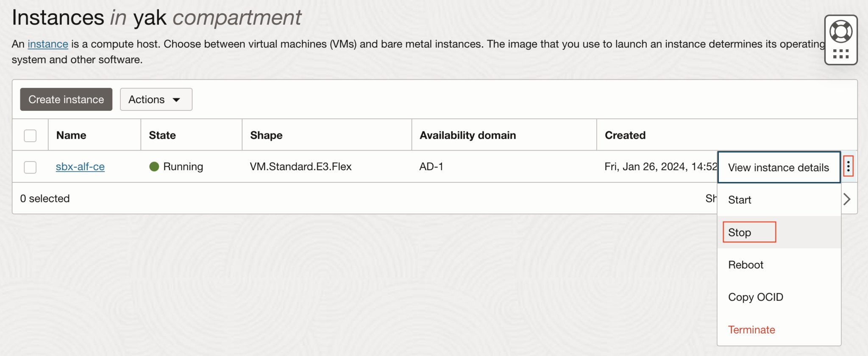Click the three-dot row actions icon
Image resolution: width=868 pixels, height=356 pixels.
(x=848, y=166)
